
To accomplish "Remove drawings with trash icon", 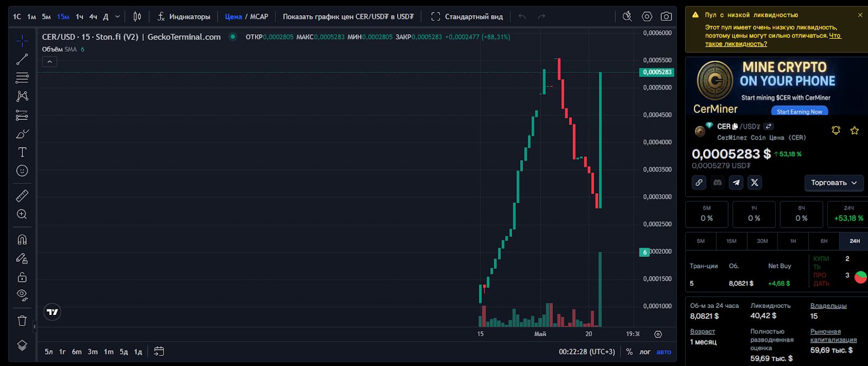I will [22, 320].
